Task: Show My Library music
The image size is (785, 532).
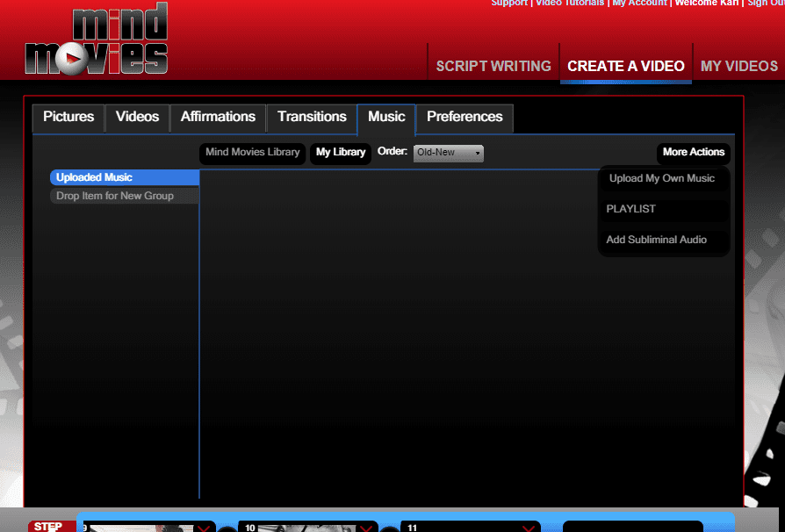Action: coord(341,153)
